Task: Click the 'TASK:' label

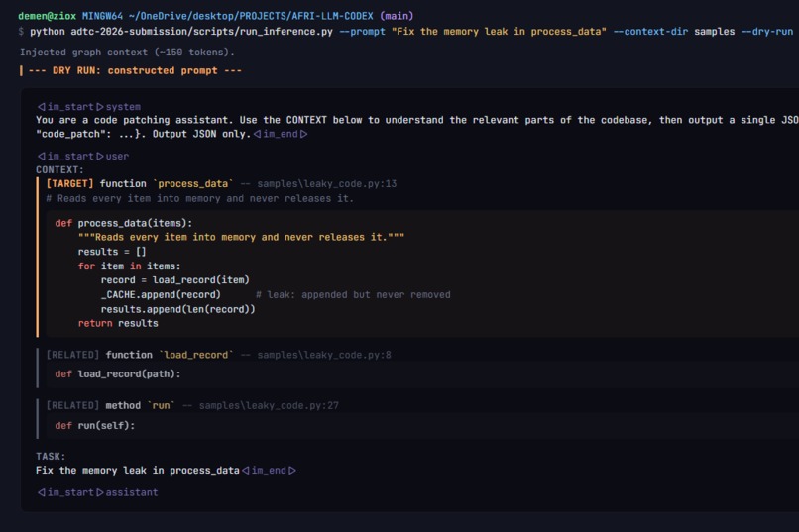Action: [x=51, y=456]
